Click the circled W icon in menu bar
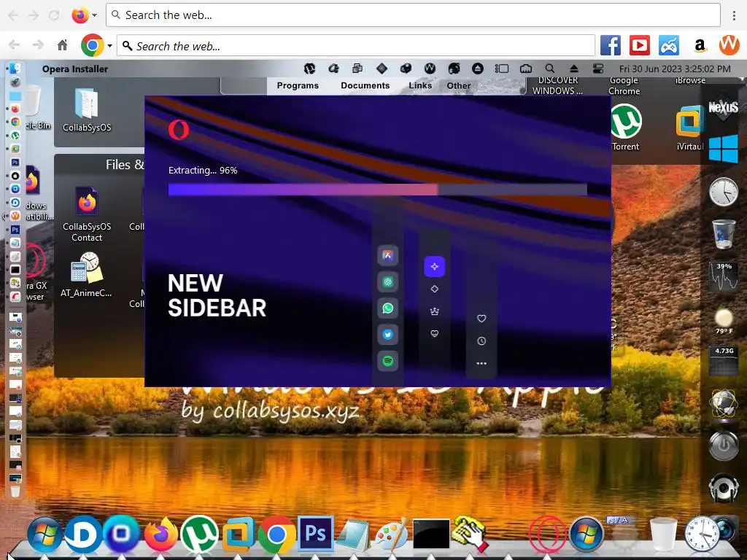The height and width of the screenshot is (560, 747). pyautogui.click(x=430, y=69)
